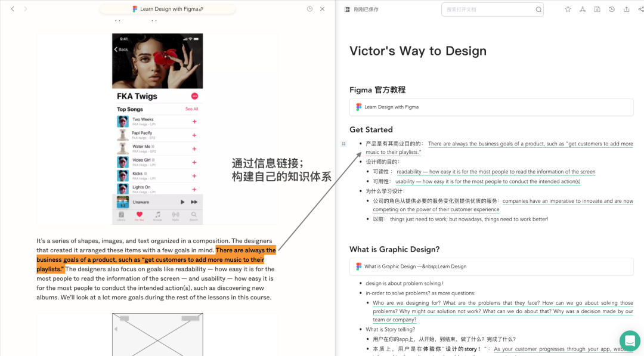Click the Figma logo in the web pane title
The width and height of the screenshot is (644, 356).
[x=135, y=8]
